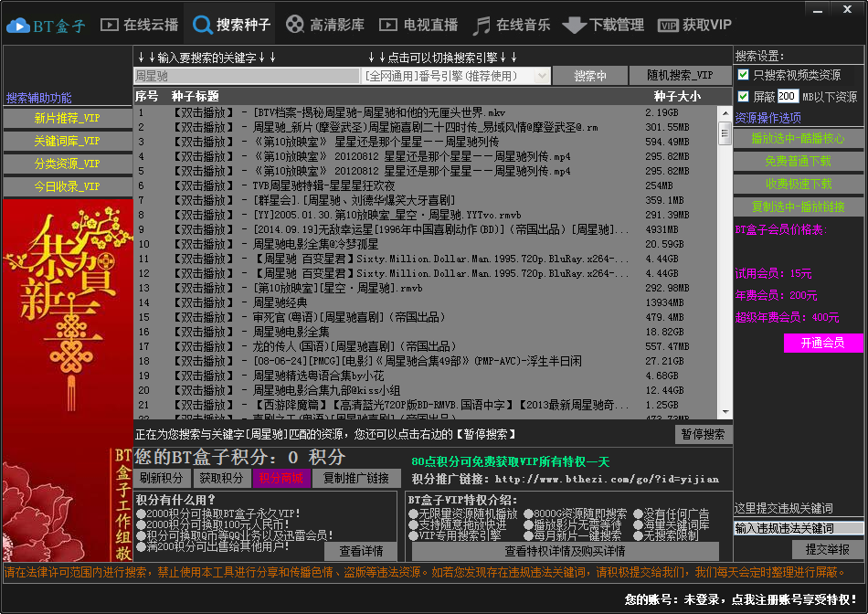Click the 积分推广链接 URL text
Viewport: 868px width, 614px height.
pos(607,480)
